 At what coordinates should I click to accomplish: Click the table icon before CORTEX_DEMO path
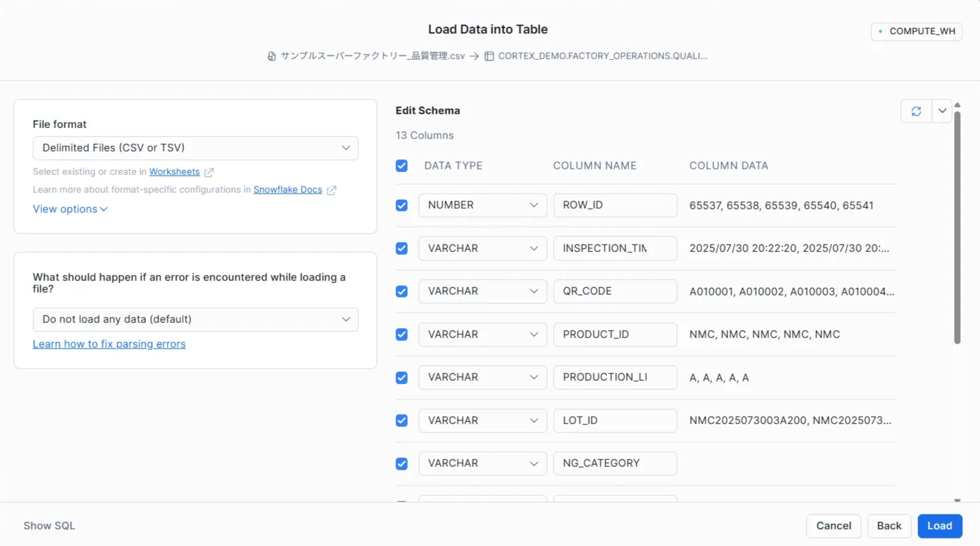[x=489, y=56]
